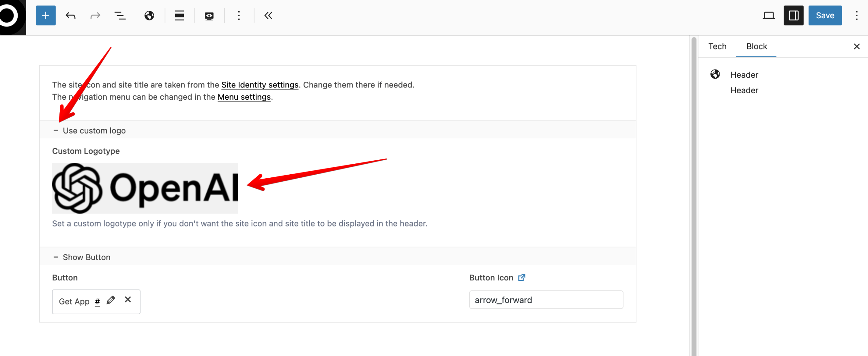Undo the last change
The width and height of the screenshot is (868, 356).
point(71,16)
